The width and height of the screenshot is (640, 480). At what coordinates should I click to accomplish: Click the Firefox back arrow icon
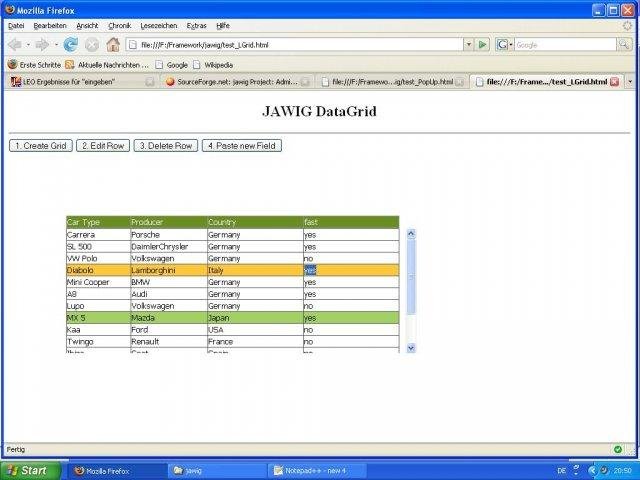pyautogui.click(x=15, y=44)
